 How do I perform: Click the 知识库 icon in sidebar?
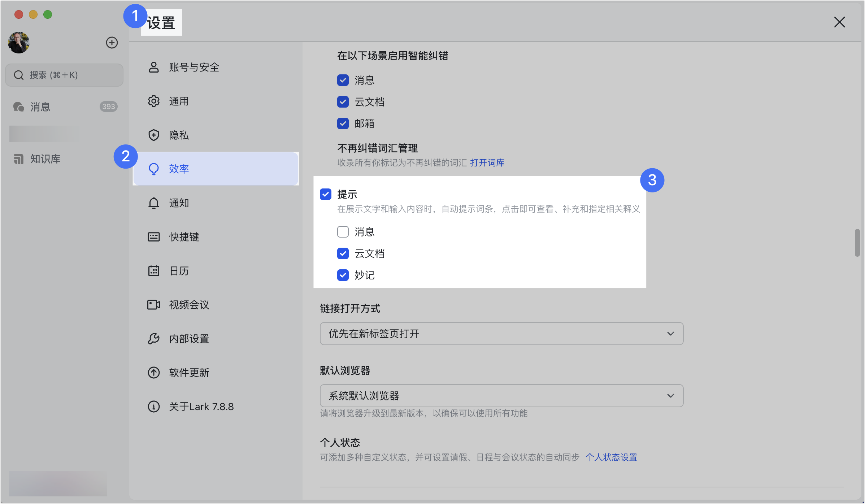coord(18,159)
